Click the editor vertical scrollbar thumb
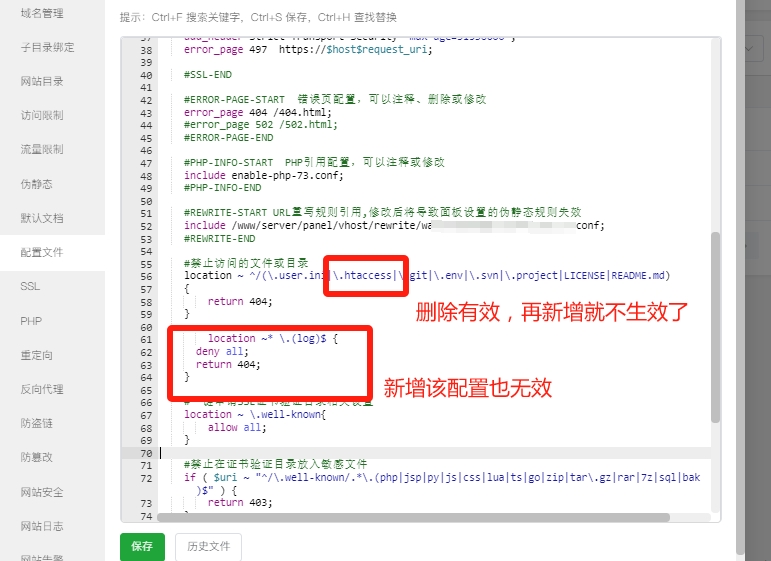This screenshot has width=771, height=561. coord(715,327)
